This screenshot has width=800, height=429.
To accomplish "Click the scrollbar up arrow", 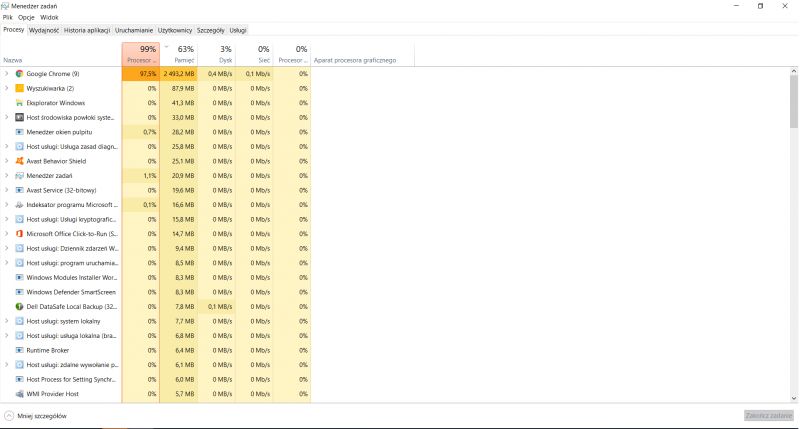I will coord(794,71).
